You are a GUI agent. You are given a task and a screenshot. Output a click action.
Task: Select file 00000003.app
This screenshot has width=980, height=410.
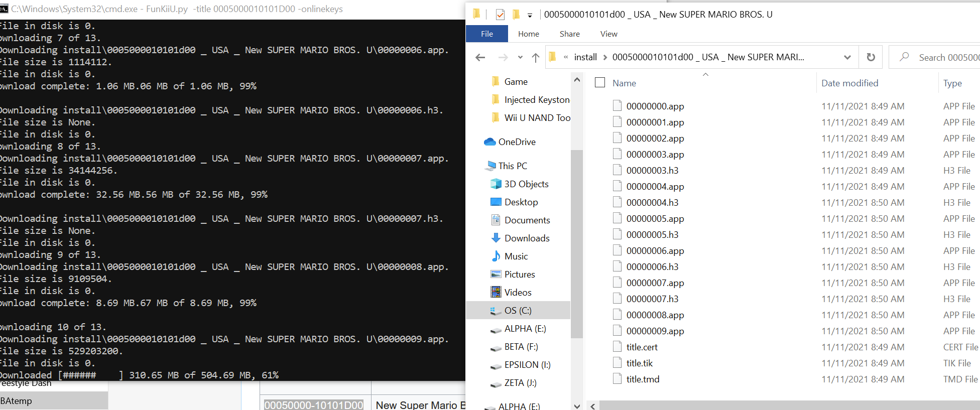[x=655, y=155]
